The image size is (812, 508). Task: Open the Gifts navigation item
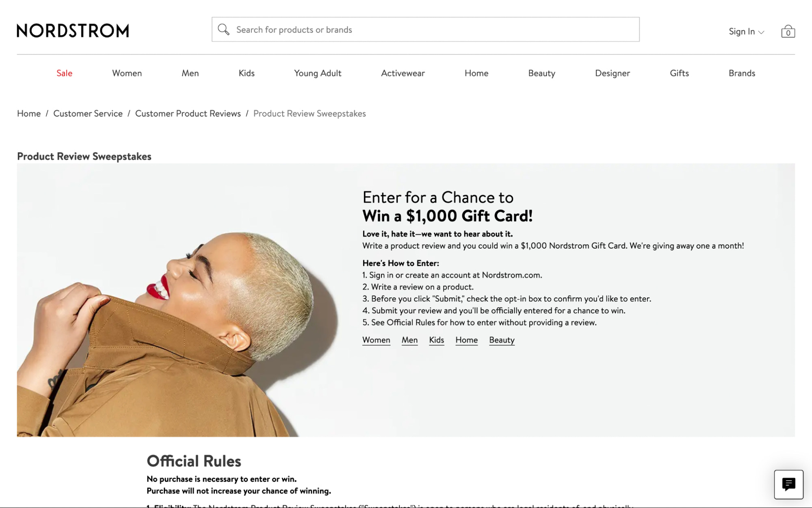click(679, 73)
